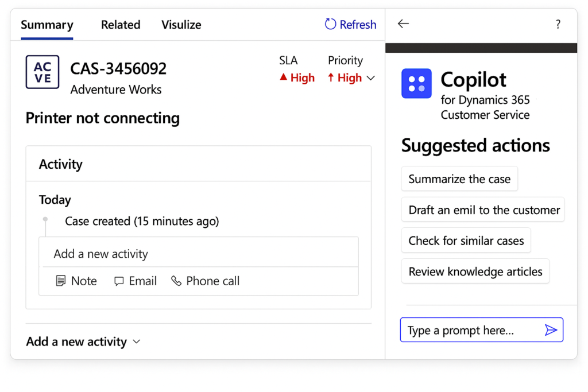Image resolution: width=588 pixels, height=392 pixels.
Task: Click Summarize the case suggestion
Action: [x=459, y=179]
